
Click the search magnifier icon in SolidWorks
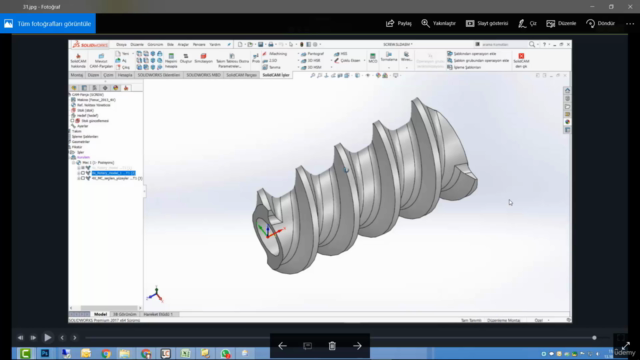point(531,44)
